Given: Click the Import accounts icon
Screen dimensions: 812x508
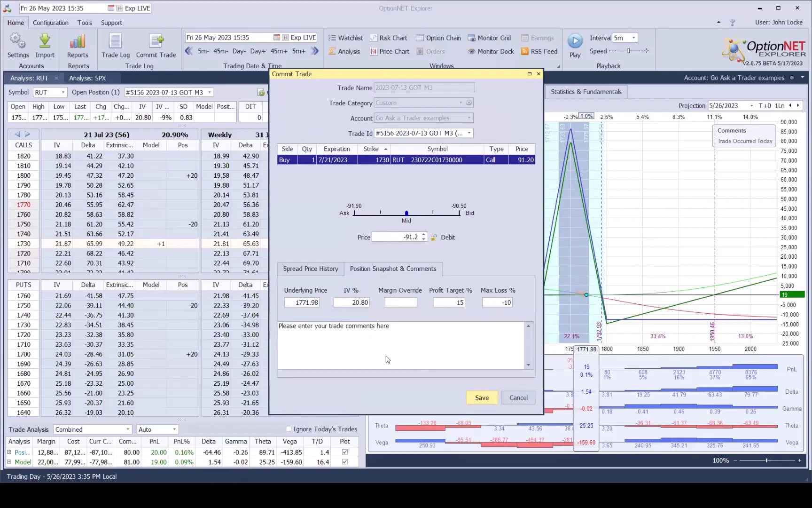Looking at the screenshot, I should (45, 45).
